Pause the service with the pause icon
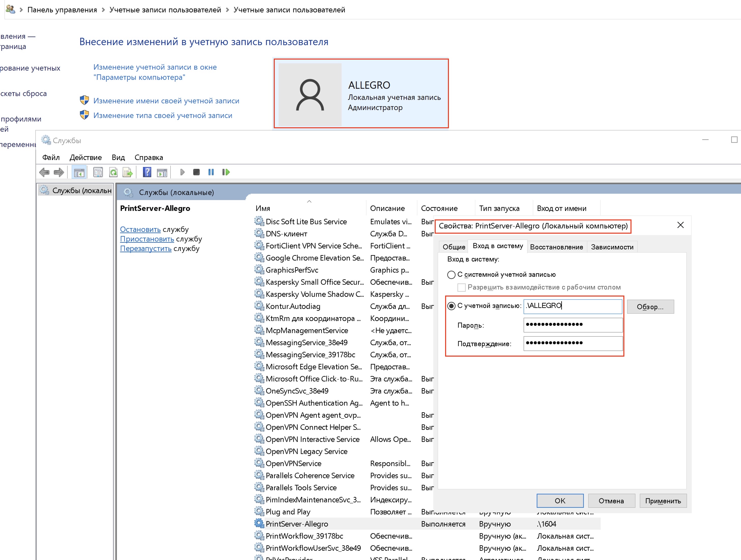Viewport: 741px width, 560px height. pyautogui.click(x=211, y=172)
